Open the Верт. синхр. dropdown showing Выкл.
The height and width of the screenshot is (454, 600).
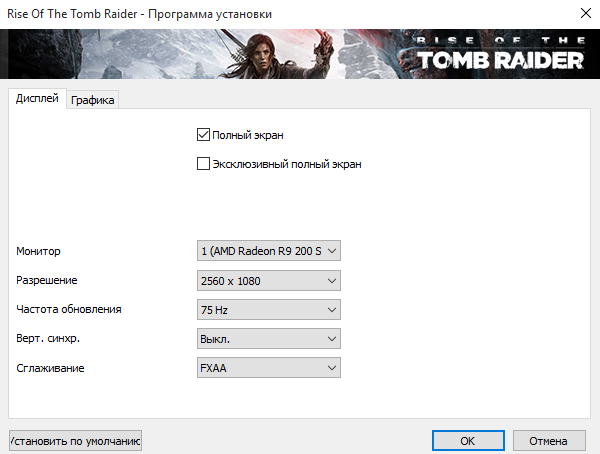point(269,339)
